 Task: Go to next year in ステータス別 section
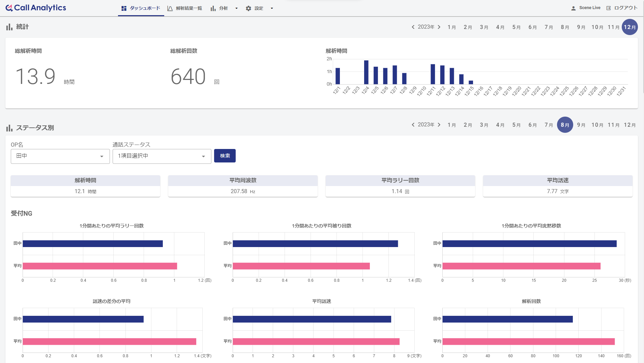click(439, 125)
